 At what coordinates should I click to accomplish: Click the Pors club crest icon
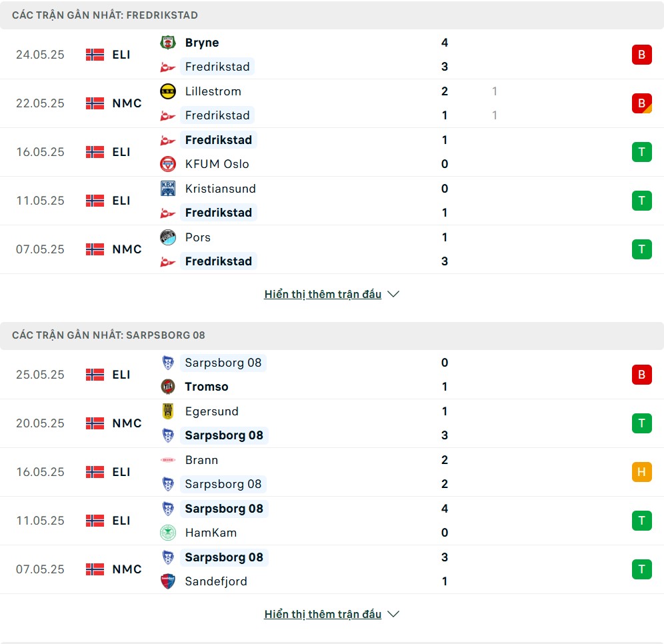[168, 237]
